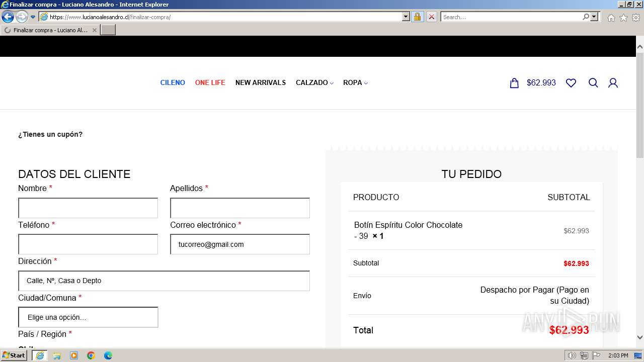644x362 pixels.
Task: Open a new blank tab
Action: tap(108, 30)
